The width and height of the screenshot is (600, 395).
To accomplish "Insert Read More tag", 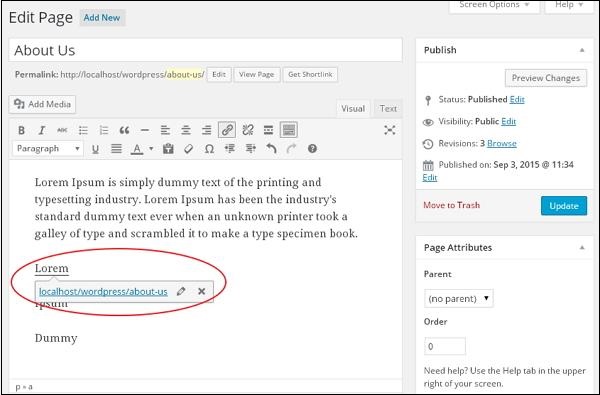I will coord(269,131).
